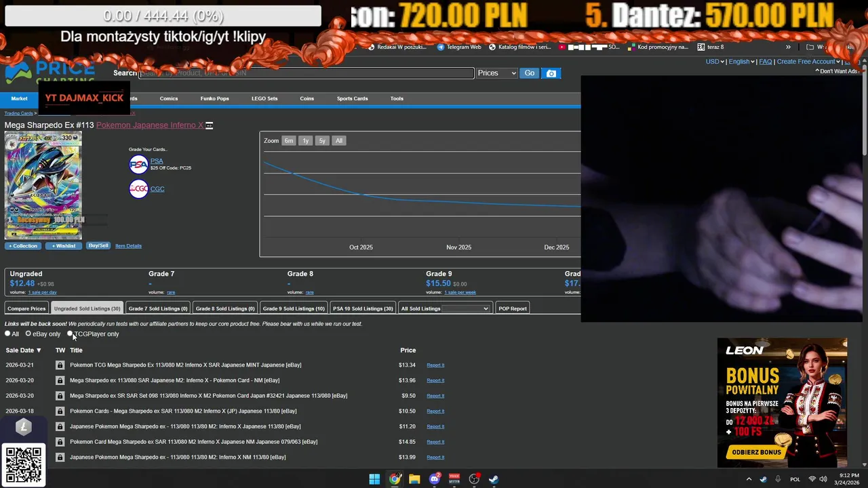Show more bookmarks with the overflow chevron
868x488 pixels.
pos(788,47)
